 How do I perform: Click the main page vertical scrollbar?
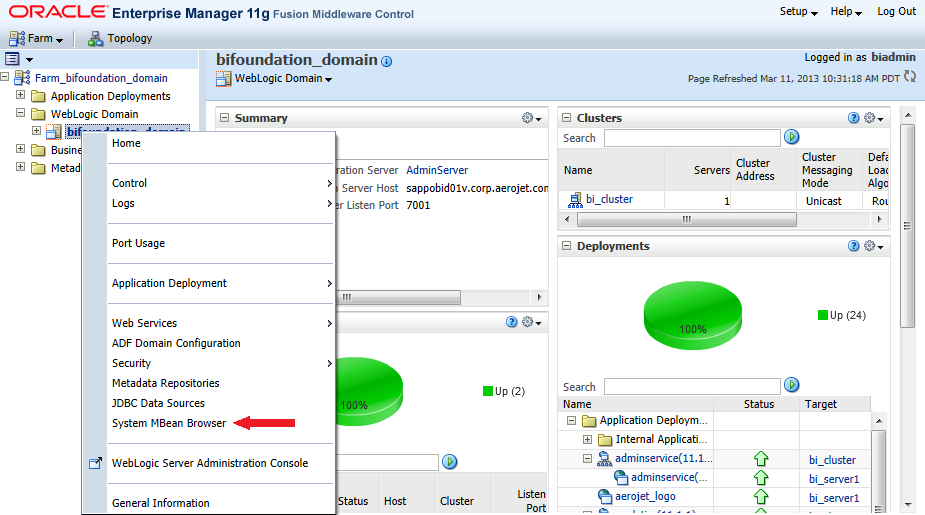907,225
